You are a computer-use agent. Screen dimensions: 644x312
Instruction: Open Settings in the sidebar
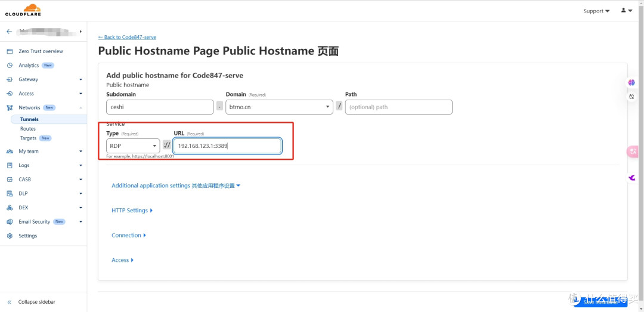pyautogui.click(x=27, y=236)
